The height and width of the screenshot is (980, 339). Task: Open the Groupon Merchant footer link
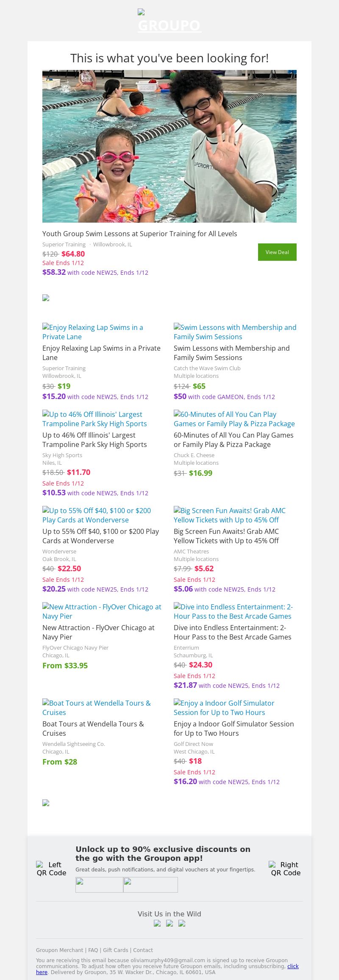[x=59, y=950]
